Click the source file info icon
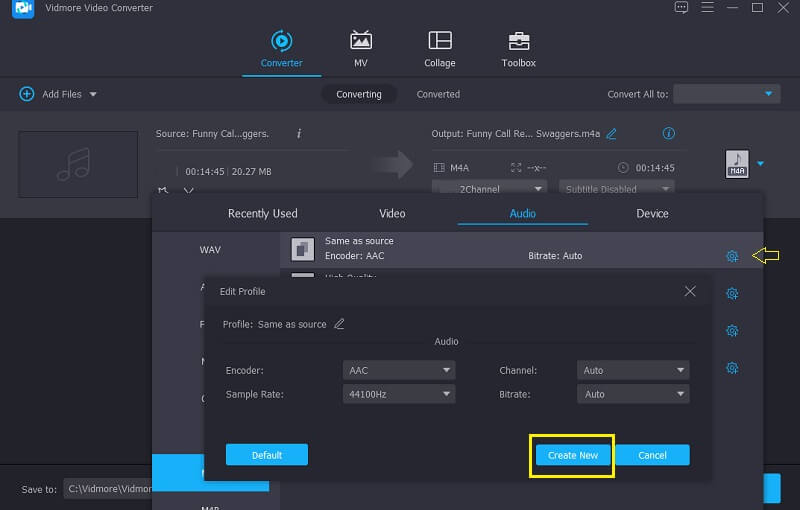 [299, 134]
